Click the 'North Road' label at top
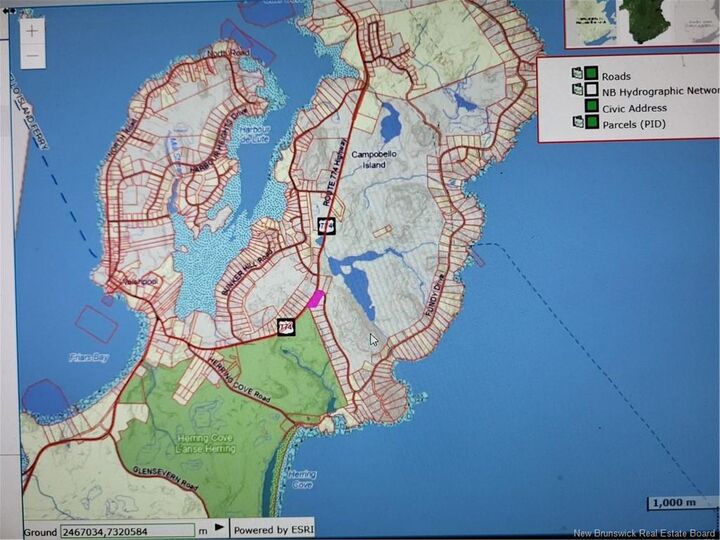This screenshot has height=540, width=720. 229,53
